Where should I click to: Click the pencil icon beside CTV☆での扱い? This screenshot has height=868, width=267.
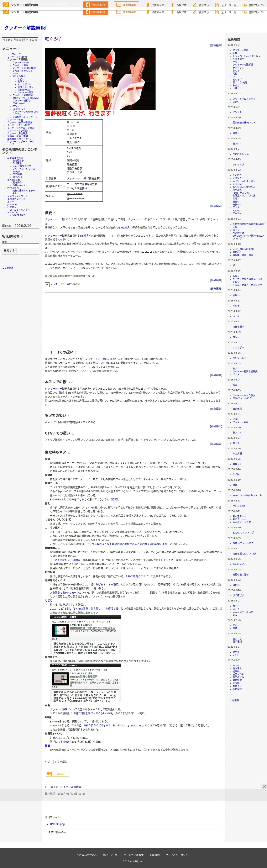72,433
